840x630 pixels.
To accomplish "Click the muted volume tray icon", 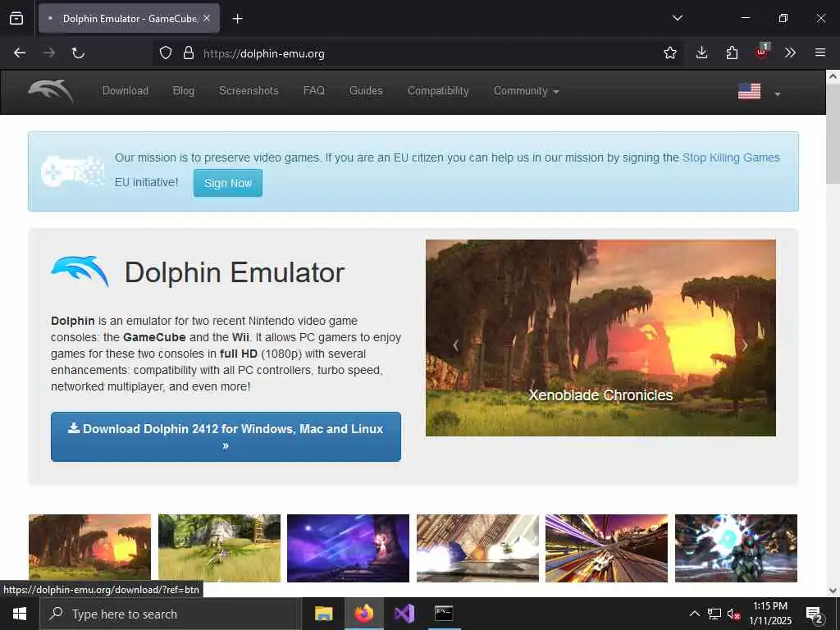I will pos(733,614).
